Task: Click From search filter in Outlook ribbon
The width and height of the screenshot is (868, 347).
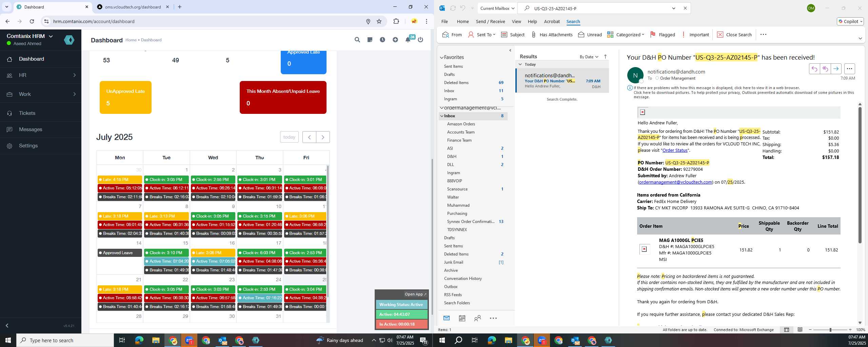Action: [452, 35]
